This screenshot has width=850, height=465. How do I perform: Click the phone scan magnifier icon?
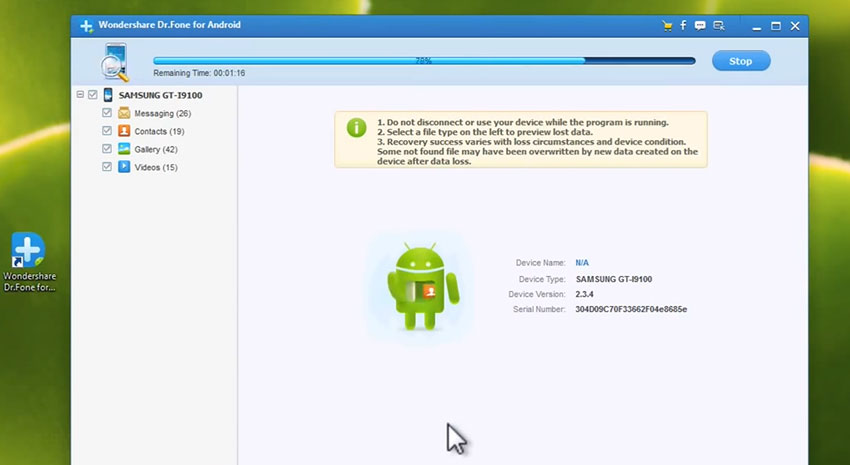click(x=114, y=62)
